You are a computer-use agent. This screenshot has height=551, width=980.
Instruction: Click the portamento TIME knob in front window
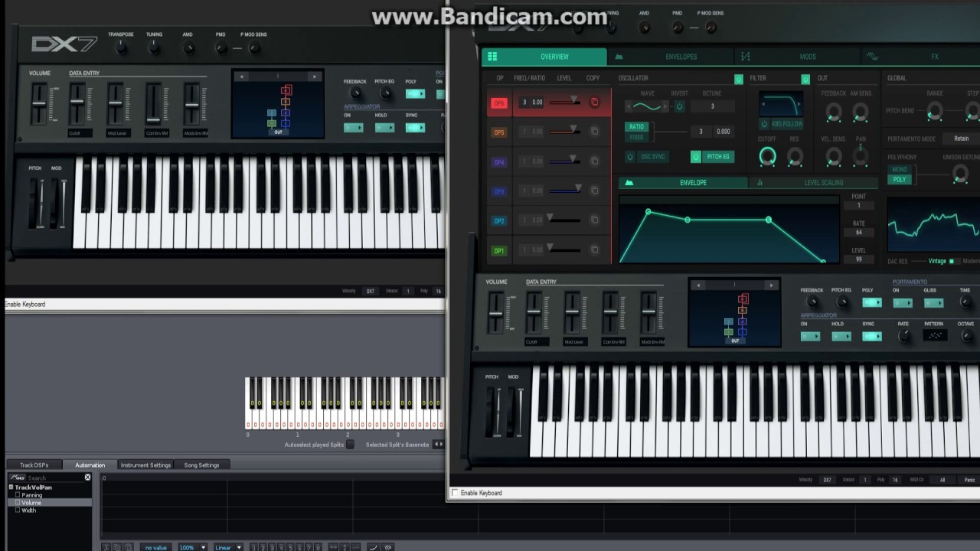[965, 302]
